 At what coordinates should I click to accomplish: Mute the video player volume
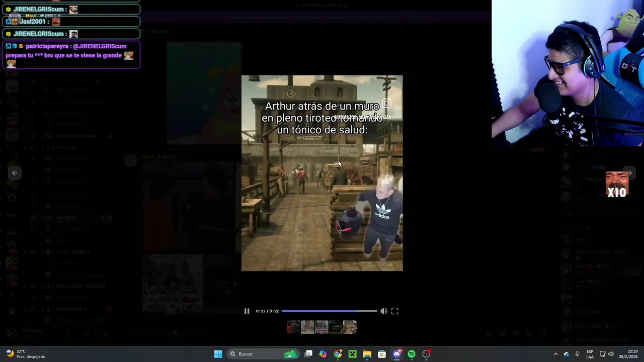point(384,311)
